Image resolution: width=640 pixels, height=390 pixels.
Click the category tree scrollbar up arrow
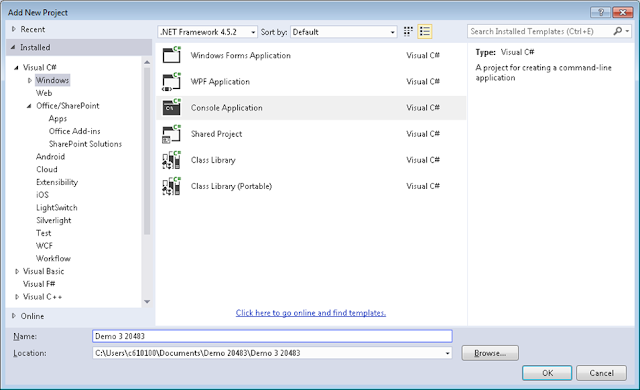pos(147,62)
